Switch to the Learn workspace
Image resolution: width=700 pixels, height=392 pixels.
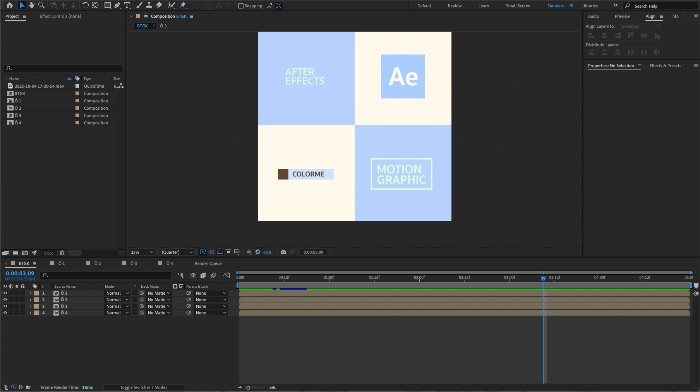484,6
